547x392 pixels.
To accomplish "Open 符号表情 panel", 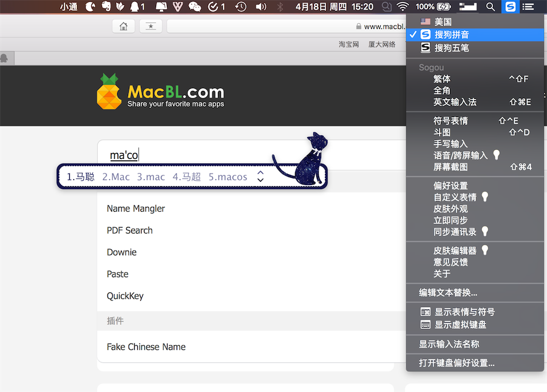I will [x=475, y=121].
